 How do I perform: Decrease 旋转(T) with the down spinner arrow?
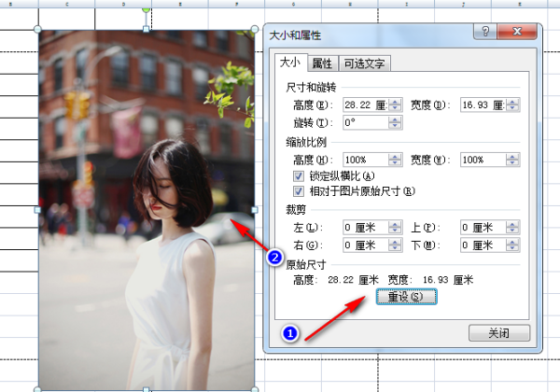[x=395, y=126]
